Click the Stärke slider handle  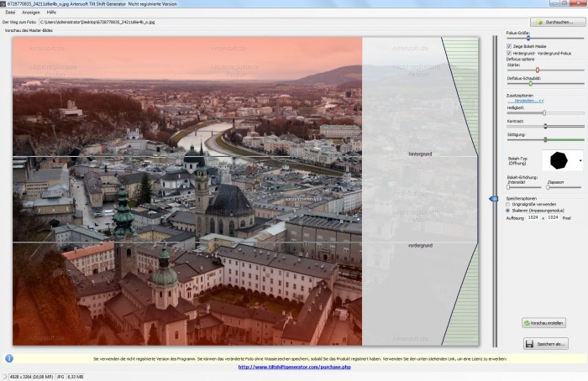pyautogui.click(x=538, y=70)
